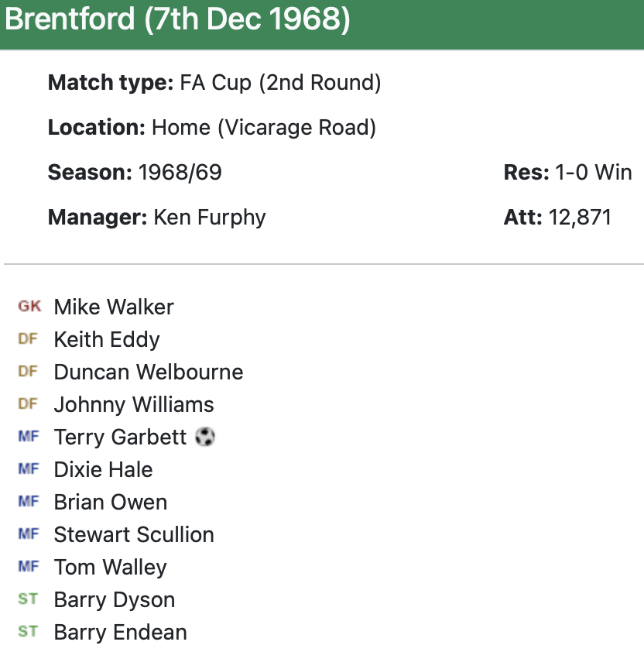Click on Johnny Williams name

pyautogui.click(x=134, y=404)
